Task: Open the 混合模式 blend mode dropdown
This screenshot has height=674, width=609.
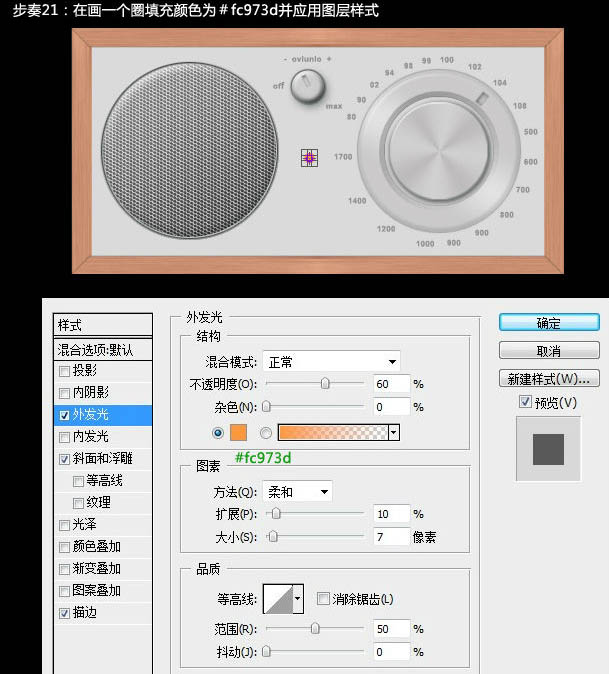Action: [331, 362]
